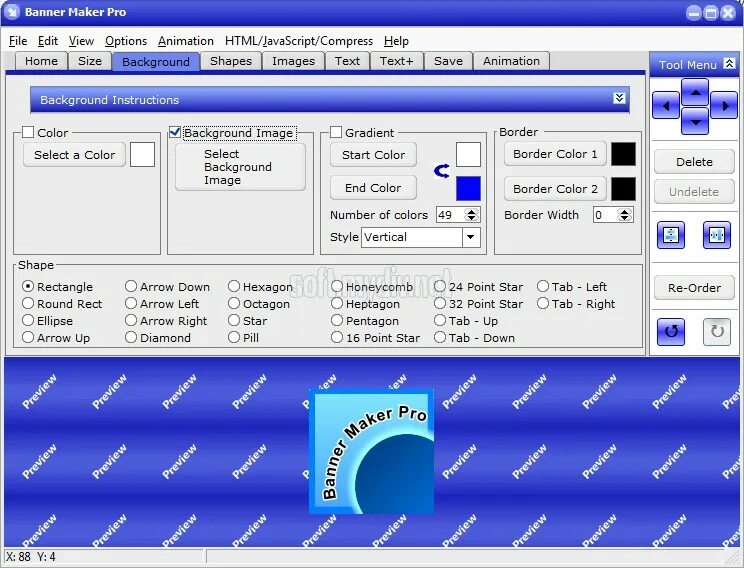Open the Edit menu

(48, 41)
